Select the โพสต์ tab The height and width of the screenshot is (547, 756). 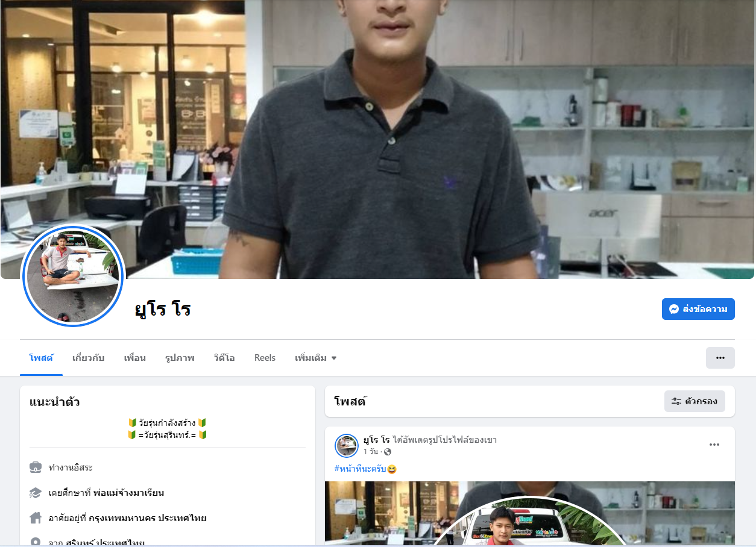pos(41,358)
